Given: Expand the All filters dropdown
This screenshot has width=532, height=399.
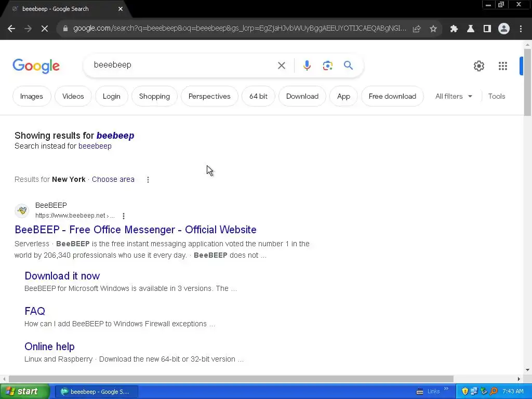Looking at the screenshot, I should pos(454,96).
